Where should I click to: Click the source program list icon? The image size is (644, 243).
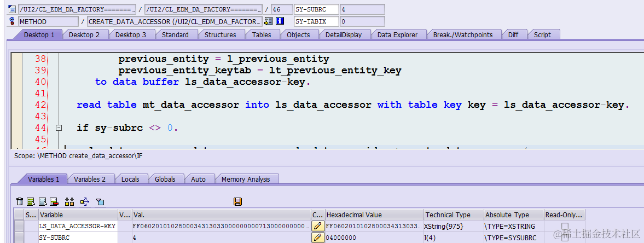pos(12,9)
